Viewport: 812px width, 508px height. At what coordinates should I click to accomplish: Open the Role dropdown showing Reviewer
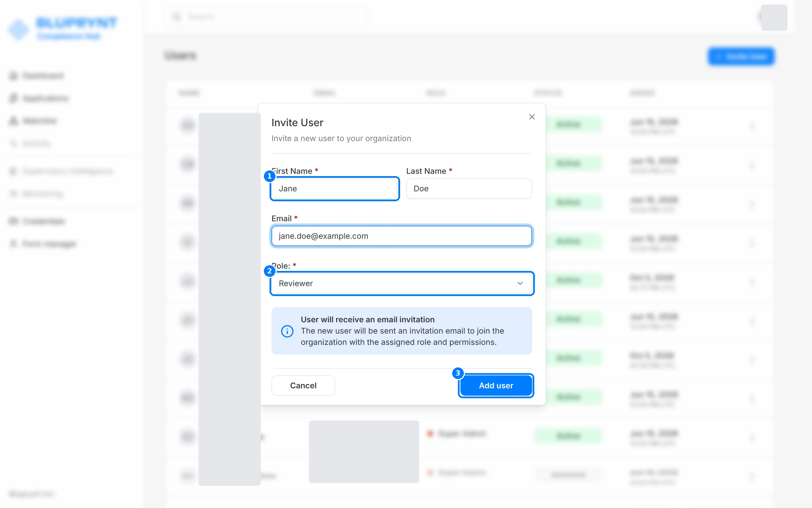pyautogui.click(x=402, y=283)
